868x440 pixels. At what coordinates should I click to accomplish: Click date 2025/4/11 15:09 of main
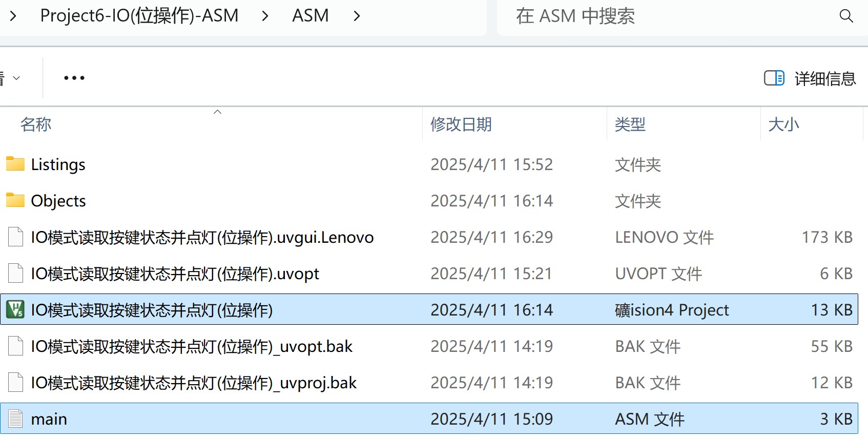(x=491, y=419)
